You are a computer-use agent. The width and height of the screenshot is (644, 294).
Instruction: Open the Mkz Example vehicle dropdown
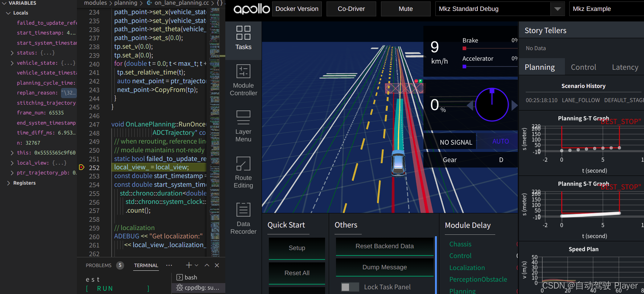tap(607, 9)
